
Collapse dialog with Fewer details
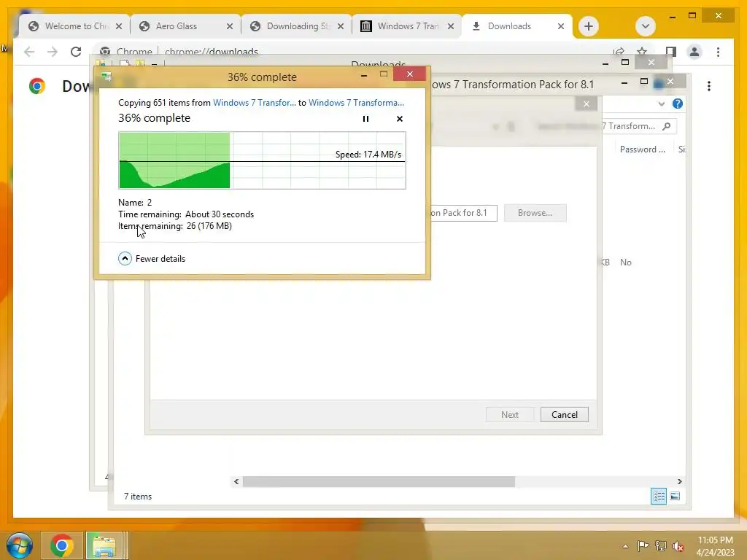[x=152, y=259]
